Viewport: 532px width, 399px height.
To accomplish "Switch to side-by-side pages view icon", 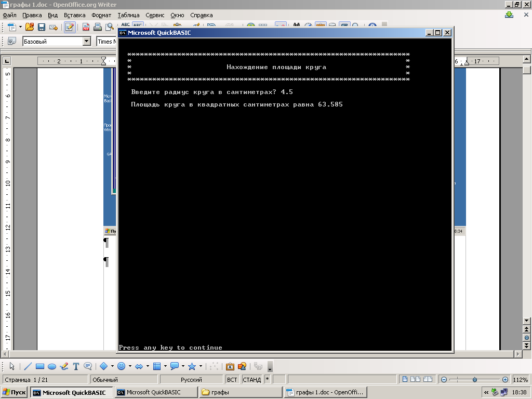I will pyautogui.click(x=415, y=379).
